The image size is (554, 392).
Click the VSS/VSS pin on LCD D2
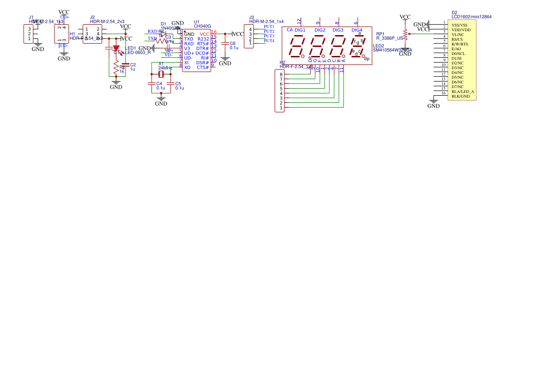pyautogui.click(x=459, y=25)
